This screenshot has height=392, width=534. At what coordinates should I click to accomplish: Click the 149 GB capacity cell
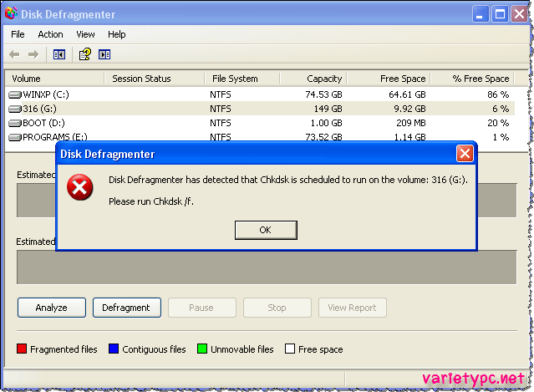coord(328,109)
